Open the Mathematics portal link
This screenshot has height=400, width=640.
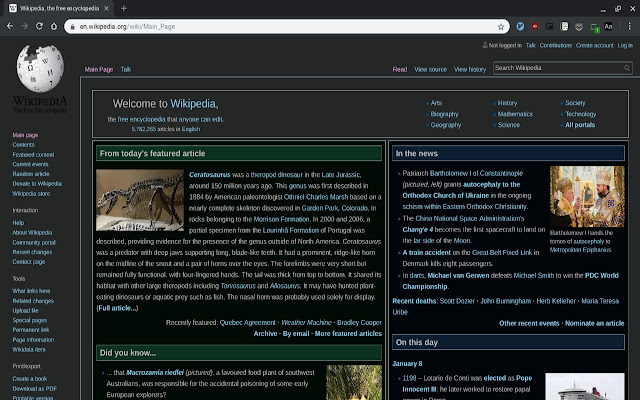pyautogui.click(x=515, y=114)
